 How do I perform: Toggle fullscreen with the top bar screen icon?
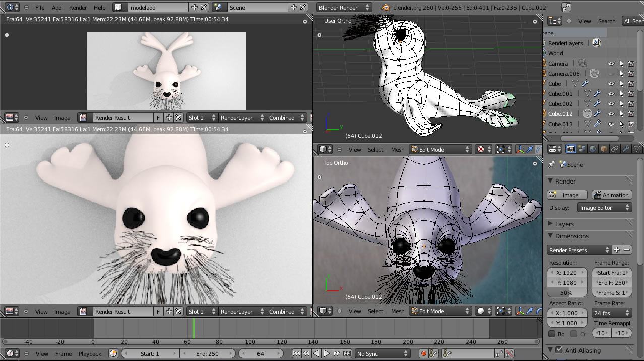tap(566, 7)
